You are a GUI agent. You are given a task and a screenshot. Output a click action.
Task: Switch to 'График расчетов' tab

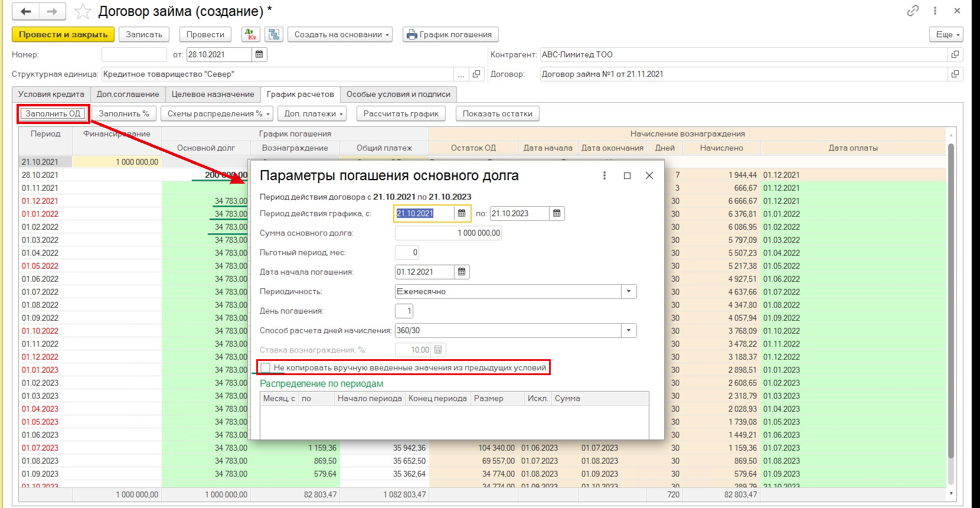tap(300, 94)
